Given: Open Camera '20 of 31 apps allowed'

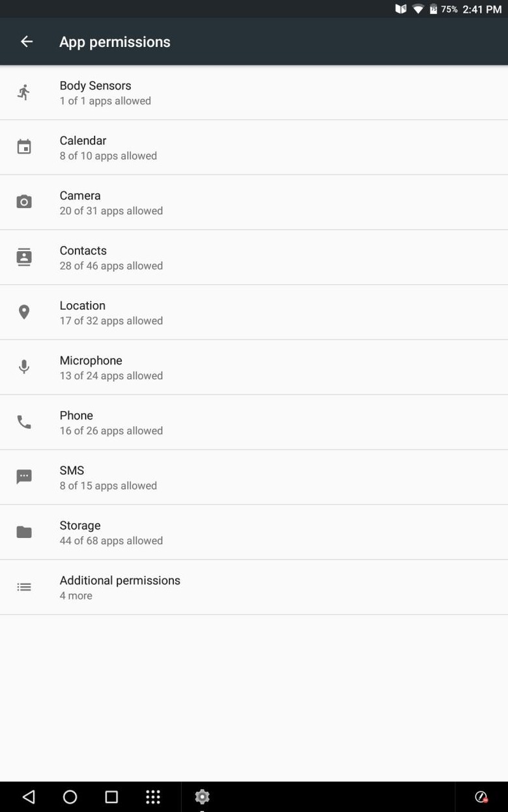Looking at the screenshot, I should [111, 210].
